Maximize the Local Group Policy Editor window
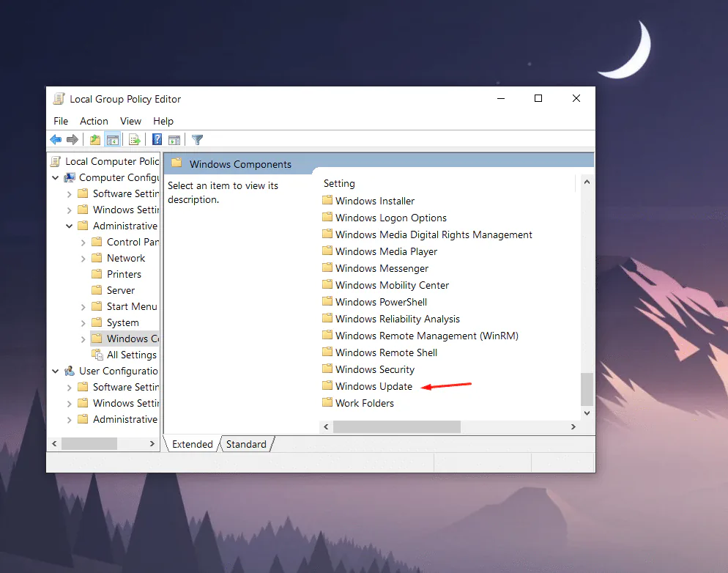 [538, 98]
